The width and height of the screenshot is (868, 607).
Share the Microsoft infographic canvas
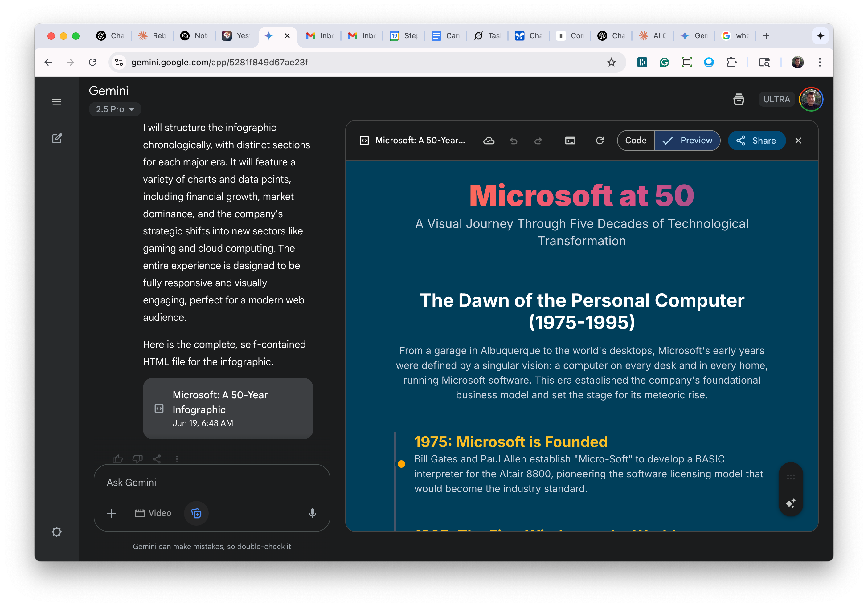756,141
